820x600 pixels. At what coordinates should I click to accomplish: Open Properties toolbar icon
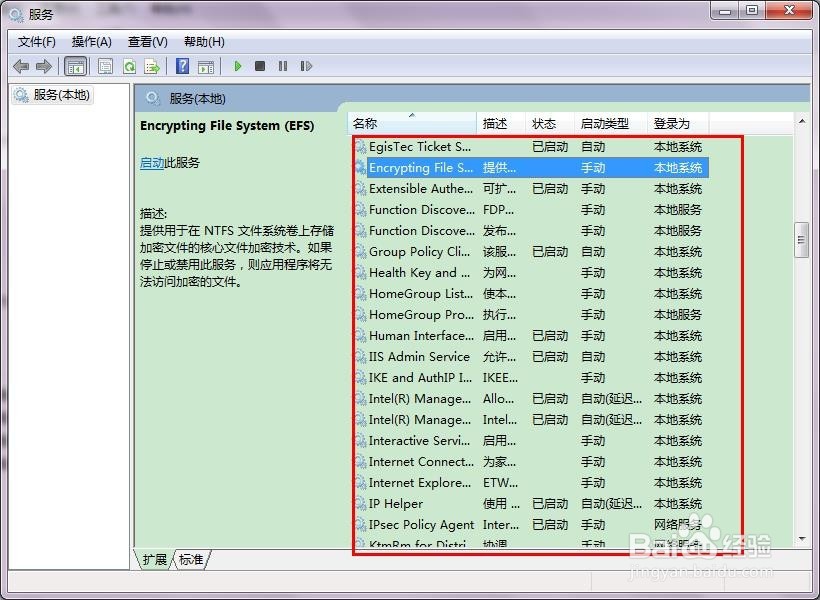105,66
